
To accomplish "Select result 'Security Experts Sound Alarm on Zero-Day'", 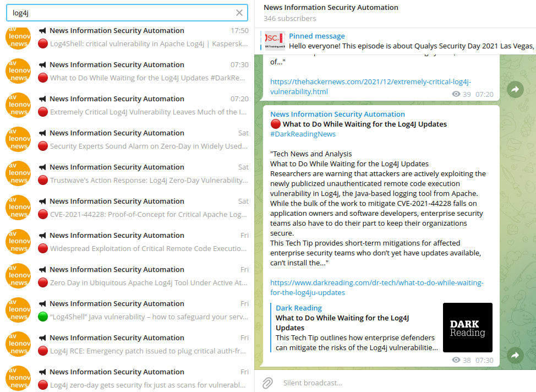I will (127, 139).
